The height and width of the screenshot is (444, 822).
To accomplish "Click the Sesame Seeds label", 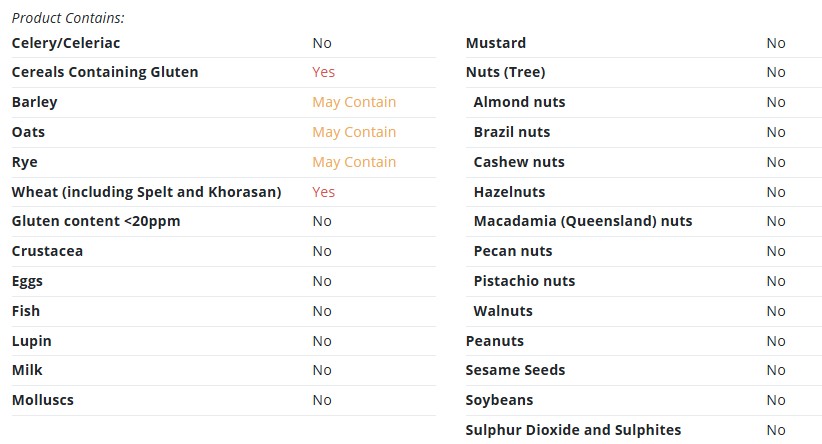I will pyautogui.click(x=515, y=370).
